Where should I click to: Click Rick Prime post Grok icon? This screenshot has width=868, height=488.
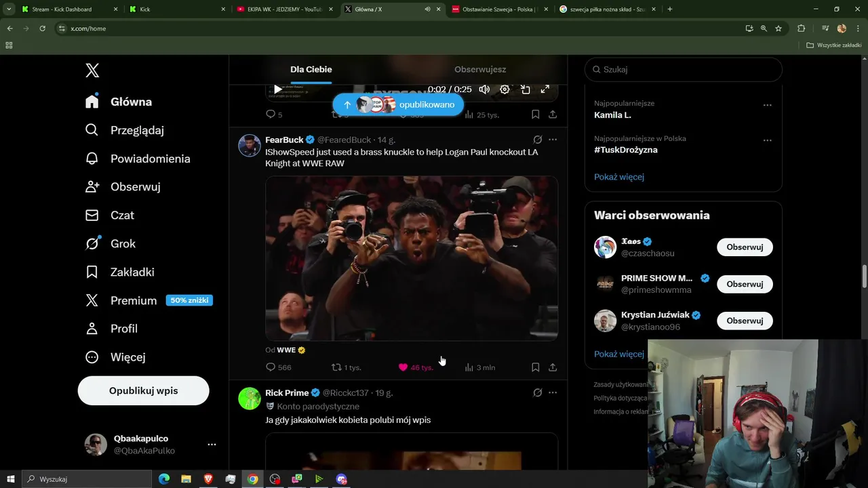coord(538,392)
